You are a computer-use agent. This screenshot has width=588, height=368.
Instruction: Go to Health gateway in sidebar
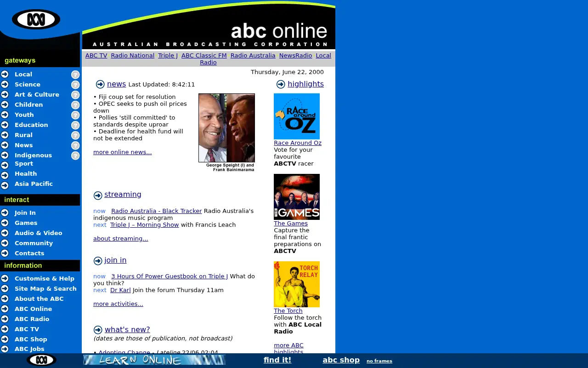[26, 173]
